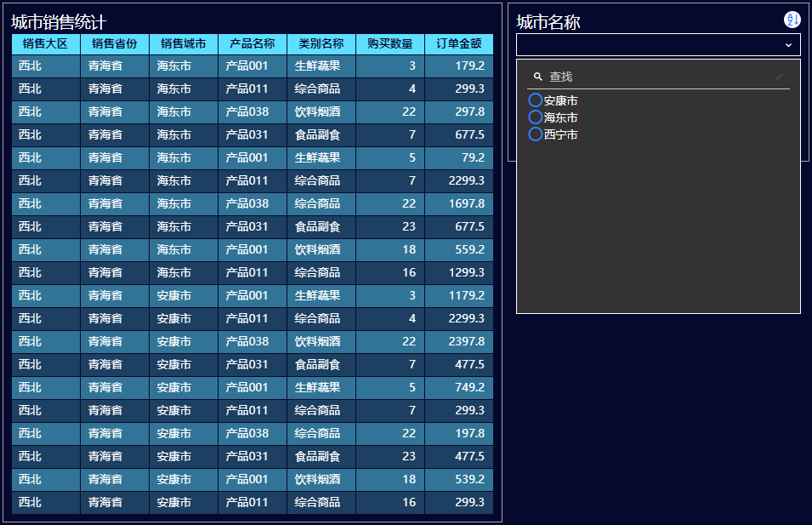Click the 城市名称 filter title
This screenshot has width=812, height=525.
click(548, 22)
